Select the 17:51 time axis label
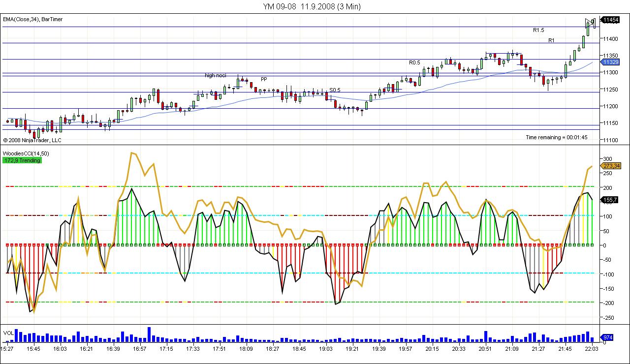630x364 pixels. [x=220, y=349]
